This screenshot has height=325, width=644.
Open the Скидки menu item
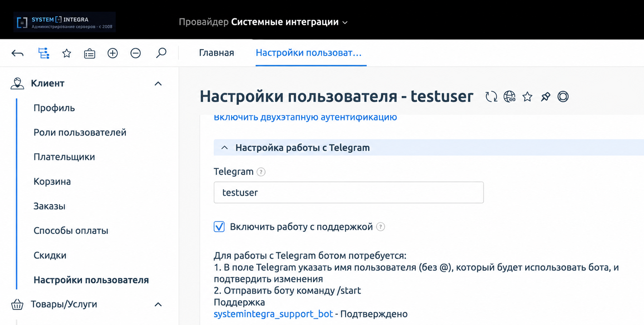coord(50,255)
